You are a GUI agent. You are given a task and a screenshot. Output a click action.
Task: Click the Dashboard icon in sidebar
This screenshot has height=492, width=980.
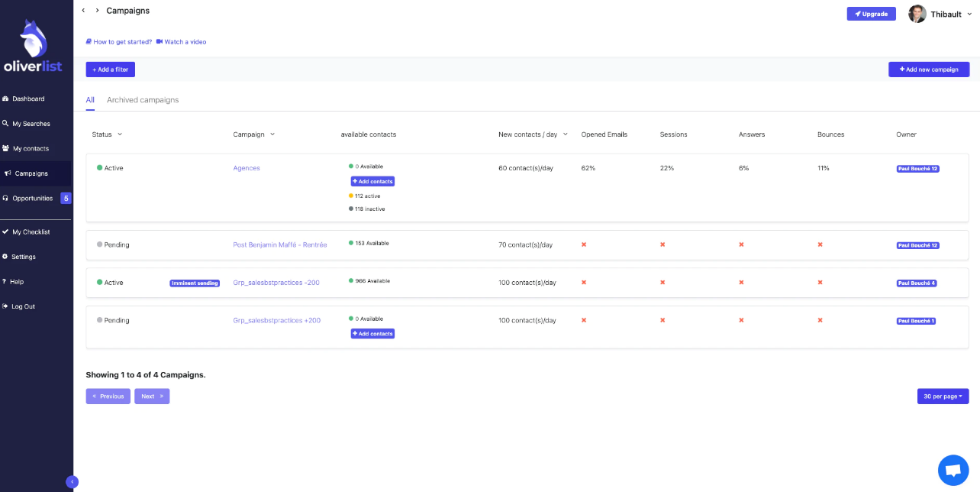pyautogui.click(x=5, y=99)
